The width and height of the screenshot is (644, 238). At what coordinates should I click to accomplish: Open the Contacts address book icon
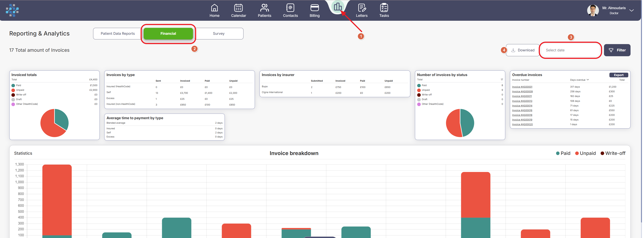[290, 8]
